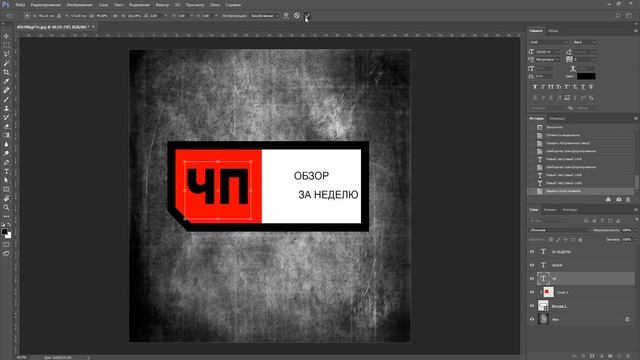Select the Eraser tool
The height and width of the screenshot is (360, 640).
tap(6, 126)
